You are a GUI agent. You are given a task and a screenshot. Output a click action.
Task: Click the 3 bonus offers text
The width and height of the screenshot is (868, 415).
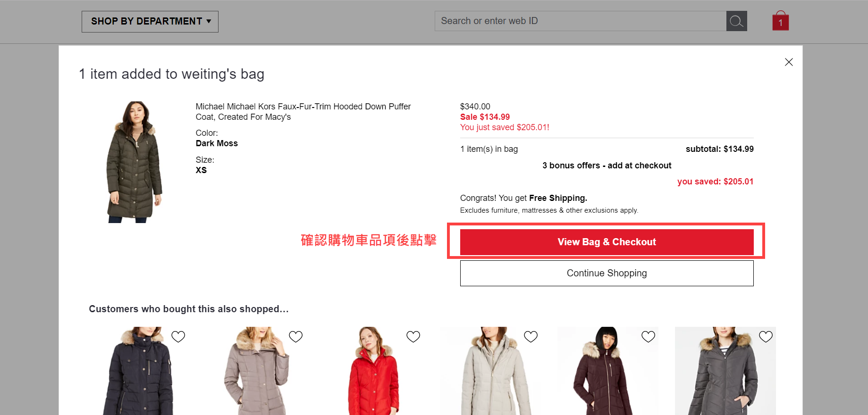[607, 166]
